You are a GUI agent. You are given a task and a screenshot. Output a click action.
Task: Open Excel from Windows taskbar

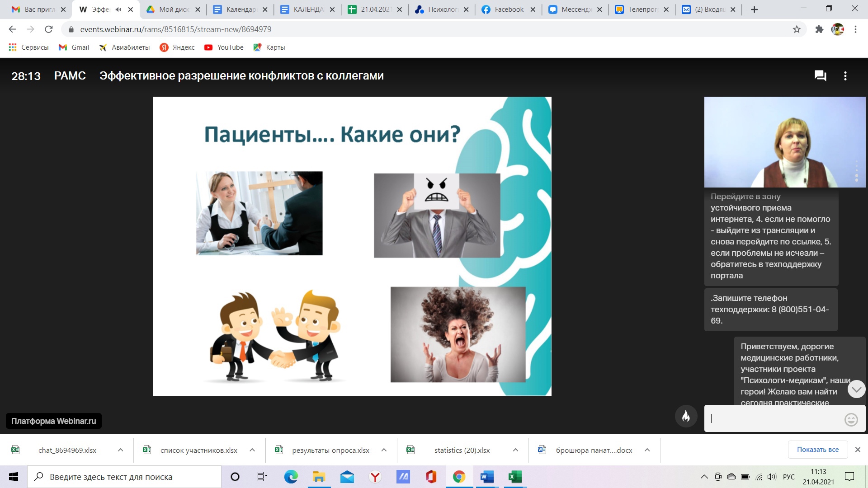coord(515,477)
